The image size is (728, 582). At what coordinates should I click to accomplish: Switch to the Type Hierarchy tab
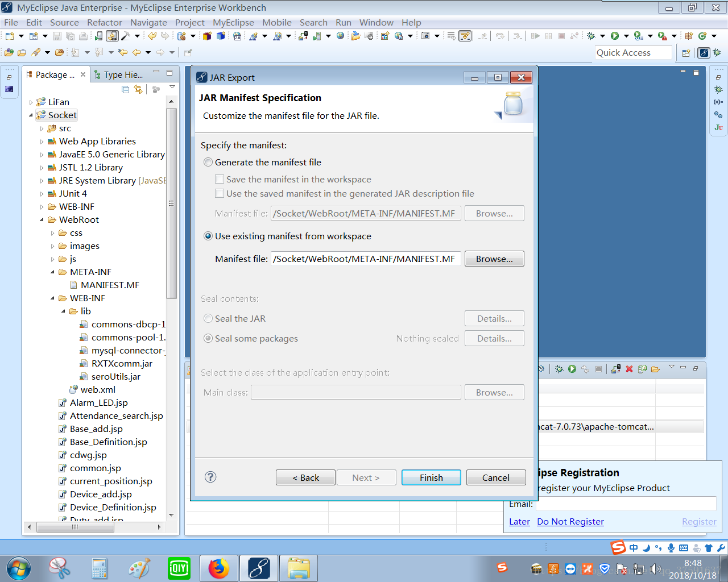click(x=119, y=74)
